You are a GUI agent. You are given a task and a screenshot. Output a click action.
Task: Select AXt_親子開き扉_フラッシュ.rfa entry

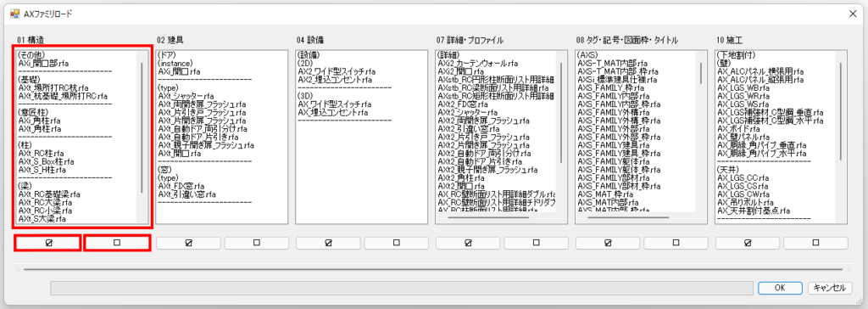(x=206, y=145)
